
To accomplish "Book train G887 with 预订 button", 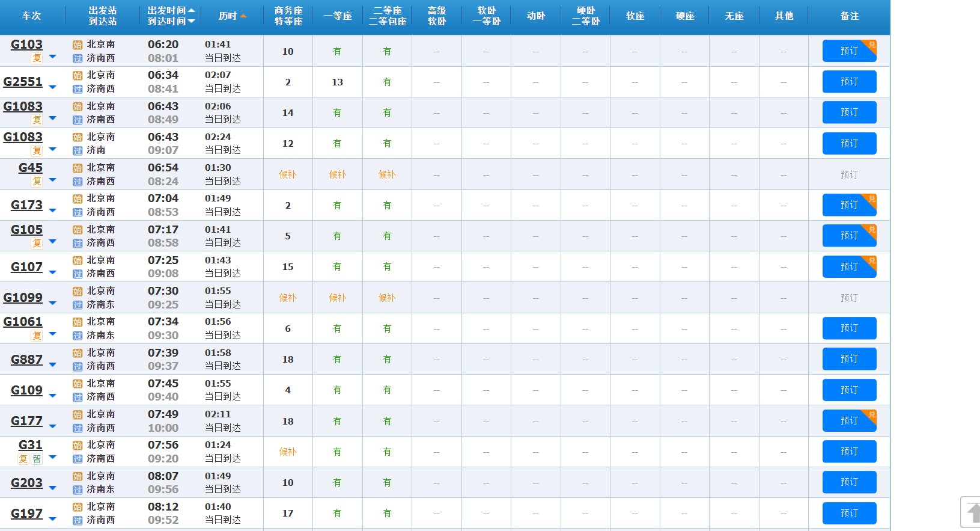I will (849, 359).
